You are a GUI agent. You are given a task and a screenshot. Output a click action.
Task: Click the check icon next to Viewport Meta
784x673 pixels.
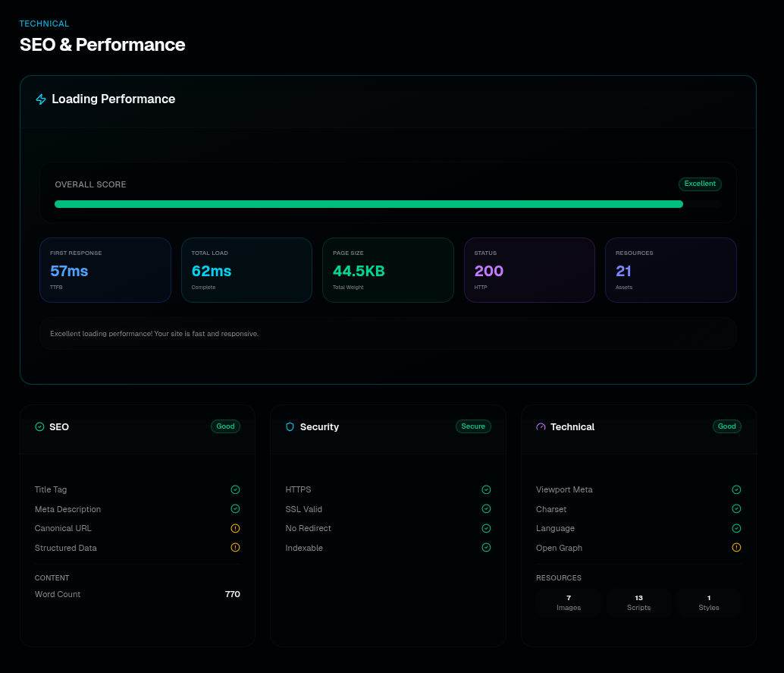point(736,489)
